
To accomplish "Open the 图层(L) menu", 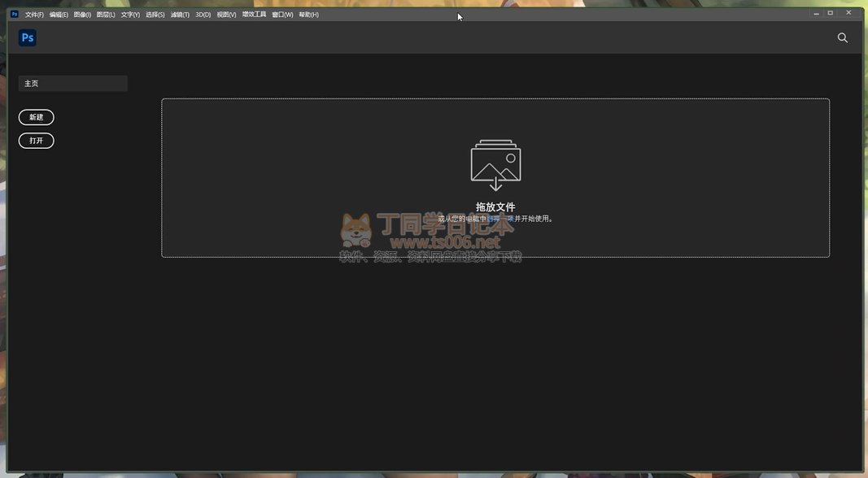I will (106, 15).
